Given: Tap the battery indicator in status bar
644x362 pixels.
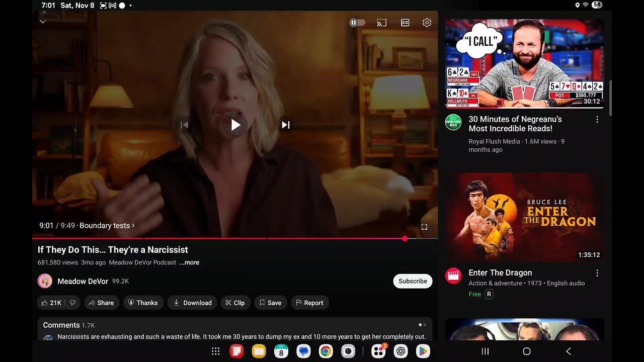Looking at the screenshot, I should (x=597, y=5).
